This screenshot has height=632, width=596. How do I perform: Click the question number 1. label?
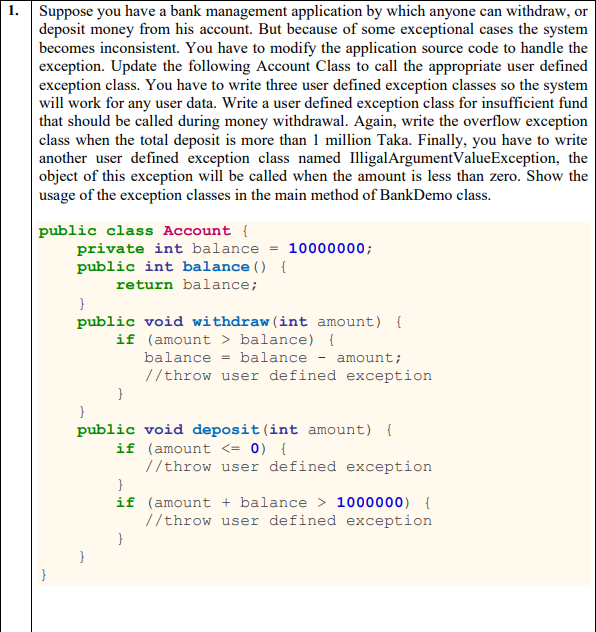coord(13,11)
